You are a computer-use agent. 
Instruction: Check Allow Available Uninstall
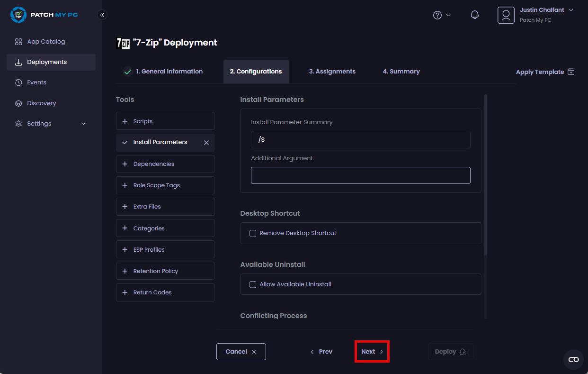[253, 284]
